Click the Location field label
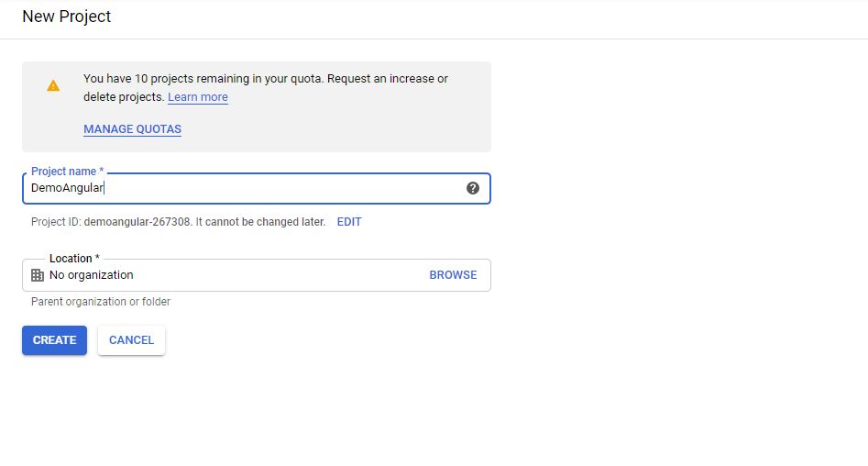 [74, 259]
